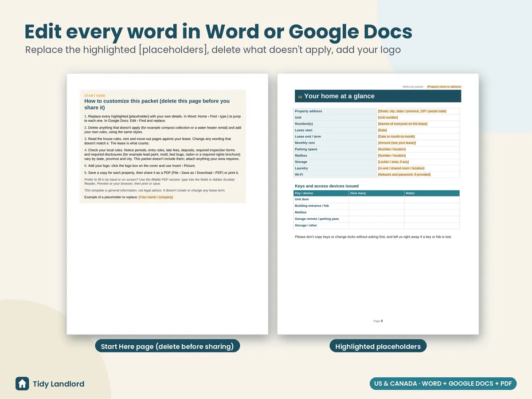Click the "[Property name or address]" header placeholder
The image size is (532, 399).
(x=444, y=87)
